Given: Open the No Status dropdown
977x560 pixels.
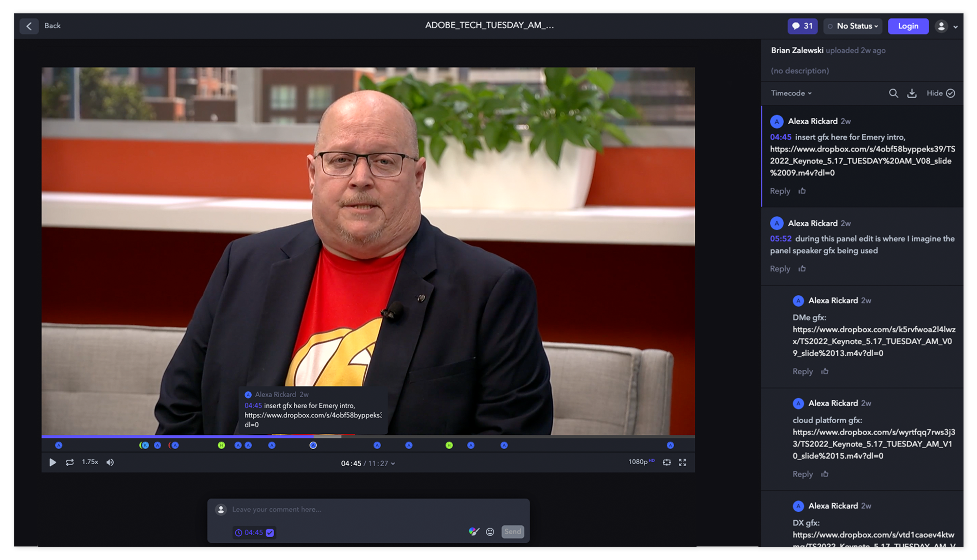Looking at the screenshot, I should pyautogui.click(x=852, y=26).
